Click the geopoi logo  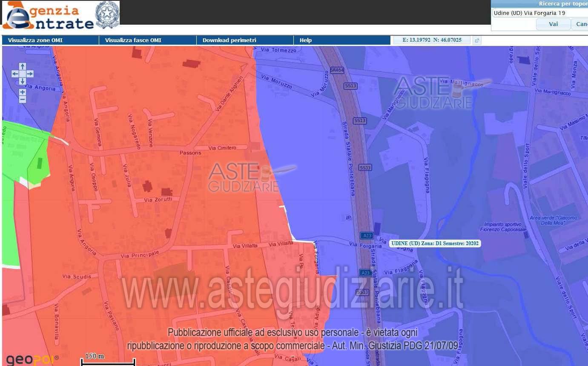[32, 360]
